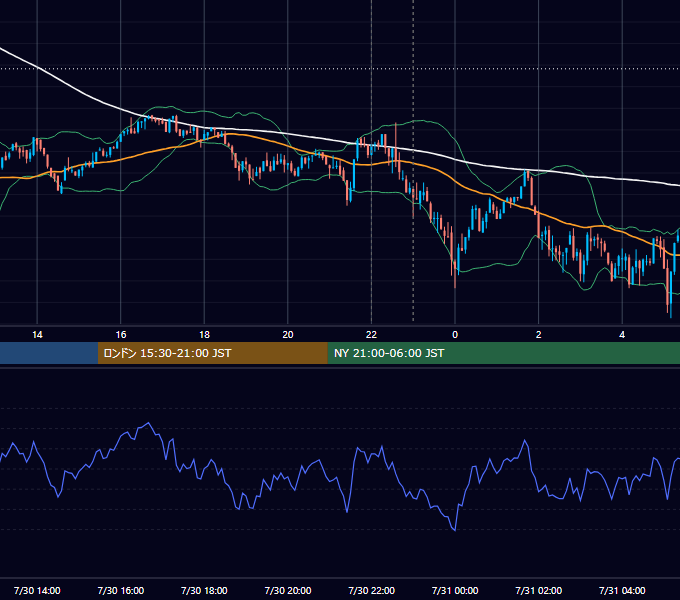Click hour label 16 on the price chart axis
680x600 pixels.
coord(121,335)
